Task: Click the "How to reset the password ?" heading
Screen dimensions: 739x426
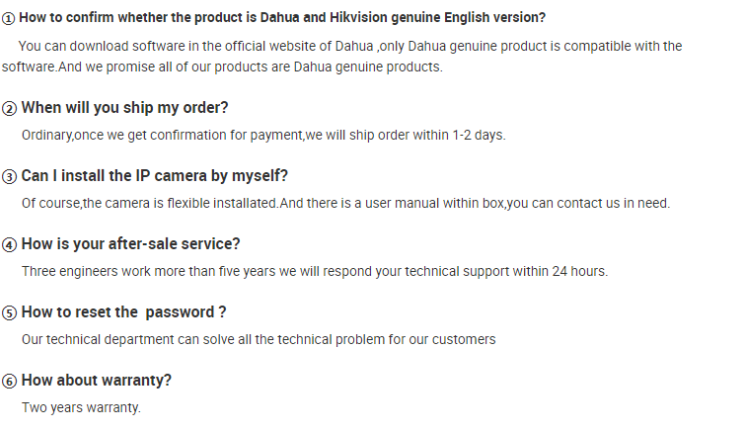Action: [x=123, y=312]
